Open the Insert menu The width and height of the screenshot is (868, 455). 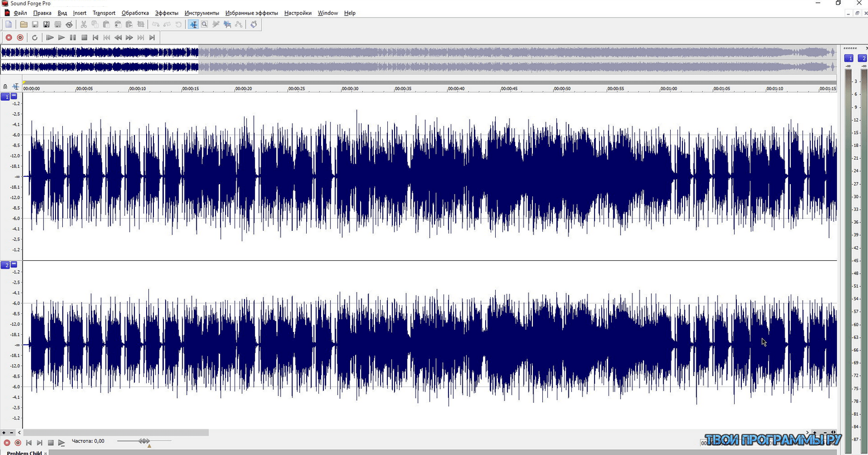click(x=79, y=13)
